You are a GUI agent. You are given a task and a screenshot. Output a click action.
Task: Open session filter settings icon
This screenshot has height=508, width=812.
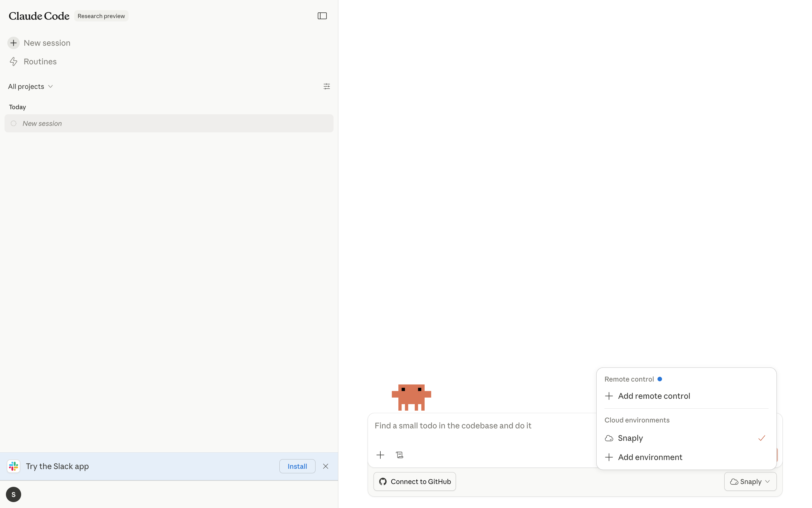pyautogui.click(x=326, y=86)
